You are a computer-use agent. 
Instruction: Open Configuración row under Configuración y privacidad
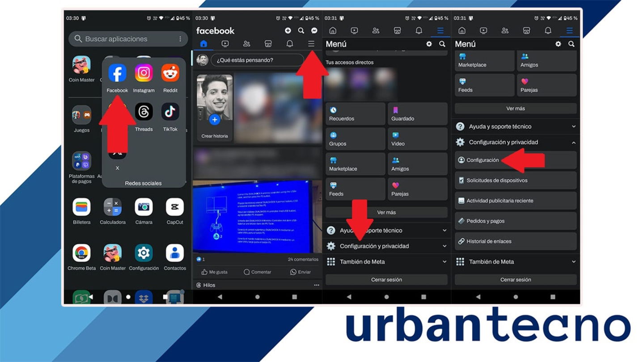click(x=516, y=160)
